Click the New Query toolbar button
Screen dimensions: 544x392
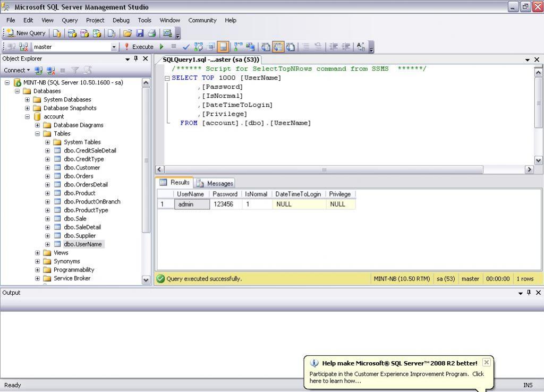pyautogui.click(x=27, y=33)
